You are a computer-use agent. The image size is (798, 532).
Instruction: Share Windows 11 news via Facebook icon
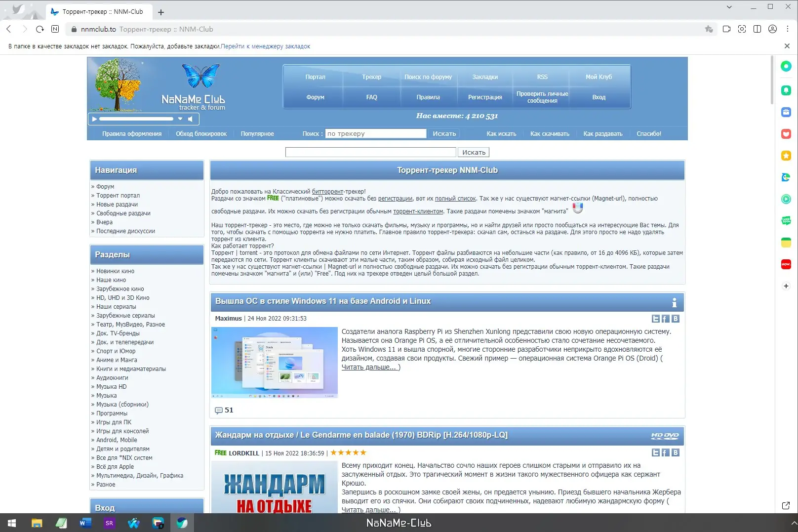coord(665,319)
